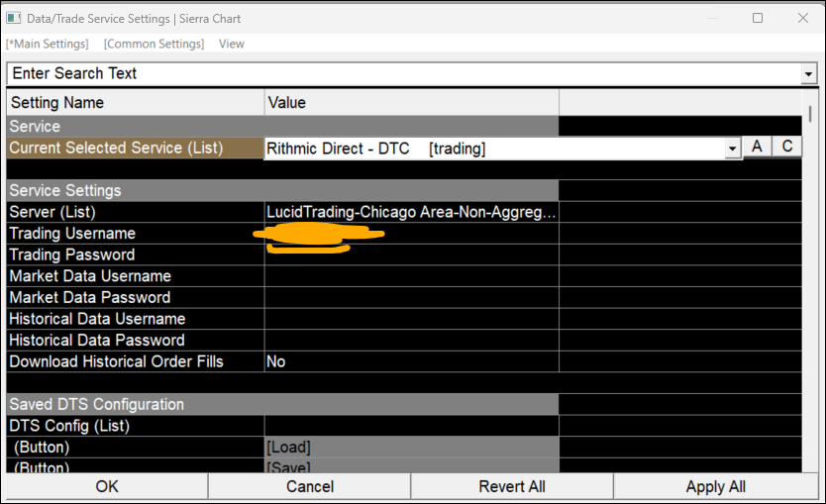
Task: Click the Value column header
Action: coord(411,102)
